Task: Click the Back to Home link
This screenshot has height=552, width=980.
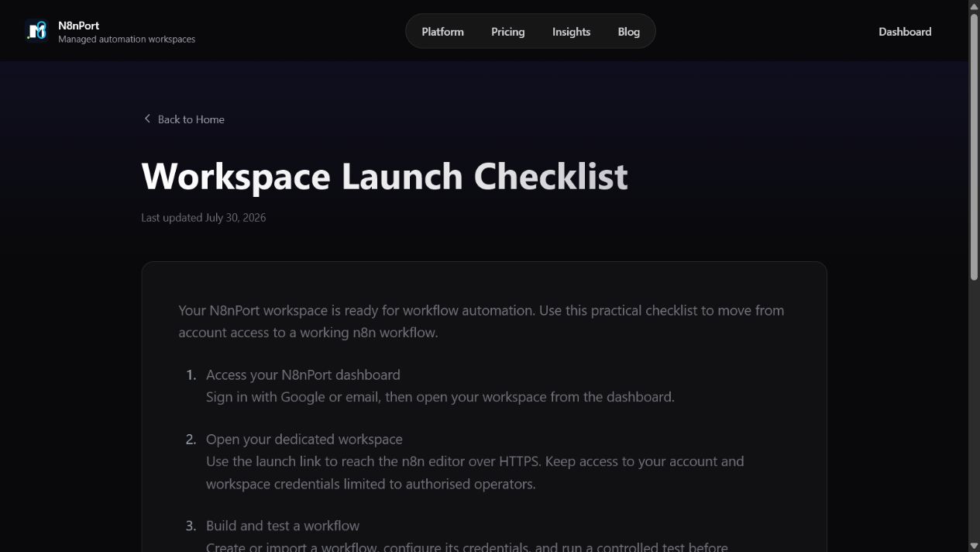Action: (x=184, y=119)
